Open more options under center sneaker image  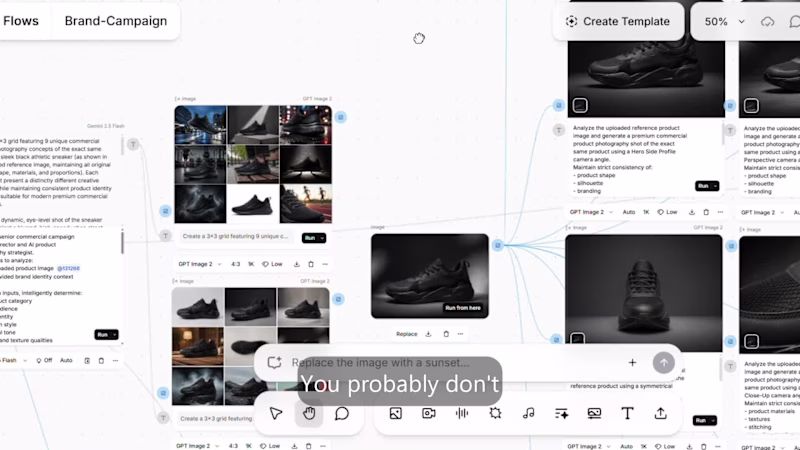tap(461, 334)
